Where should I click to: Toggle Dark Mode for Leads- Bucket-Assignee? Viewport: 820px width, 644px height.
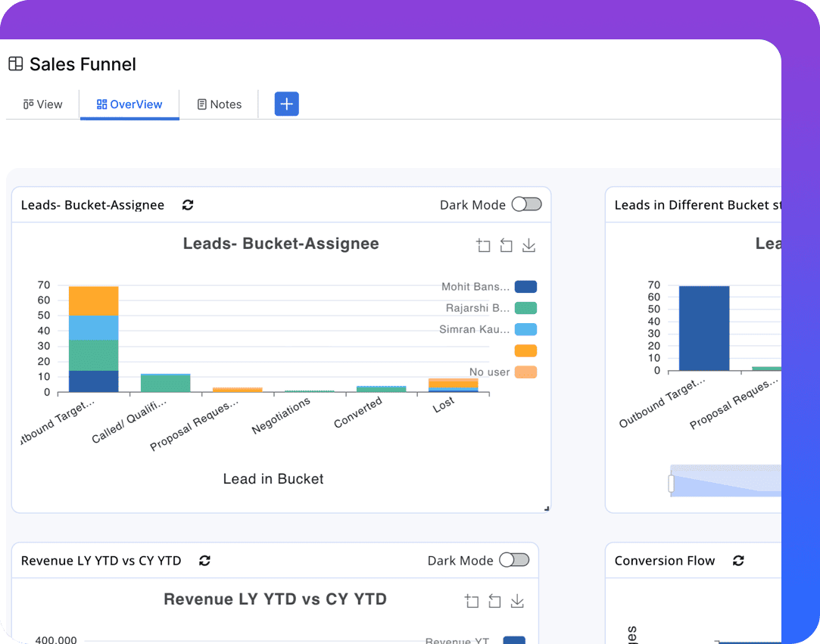coord(527,204)
